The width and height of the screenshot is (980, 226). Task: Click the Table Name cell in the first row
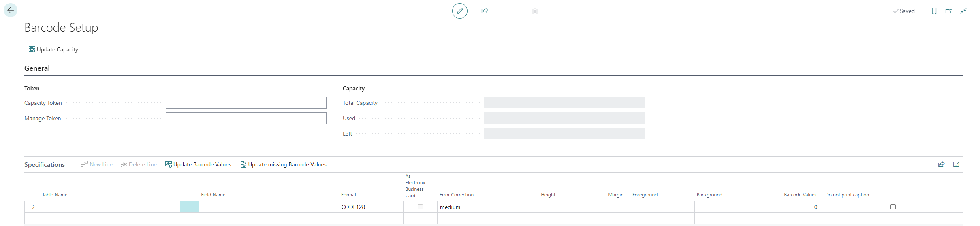pyautogui.click(x=110, y=207)
